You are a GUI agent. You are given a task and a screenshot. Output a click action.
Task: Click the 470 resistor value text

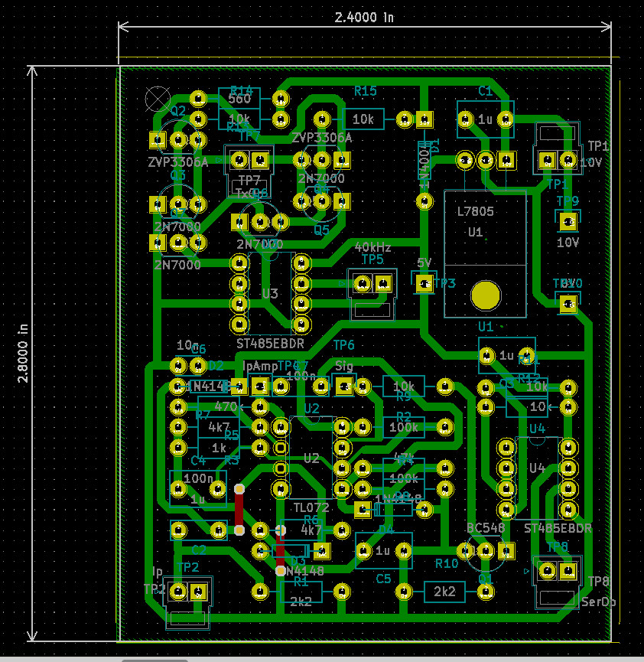coord(226,406)
